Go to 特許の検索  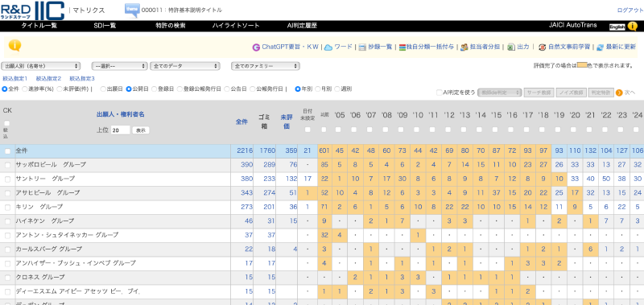[x=171, y=26]
